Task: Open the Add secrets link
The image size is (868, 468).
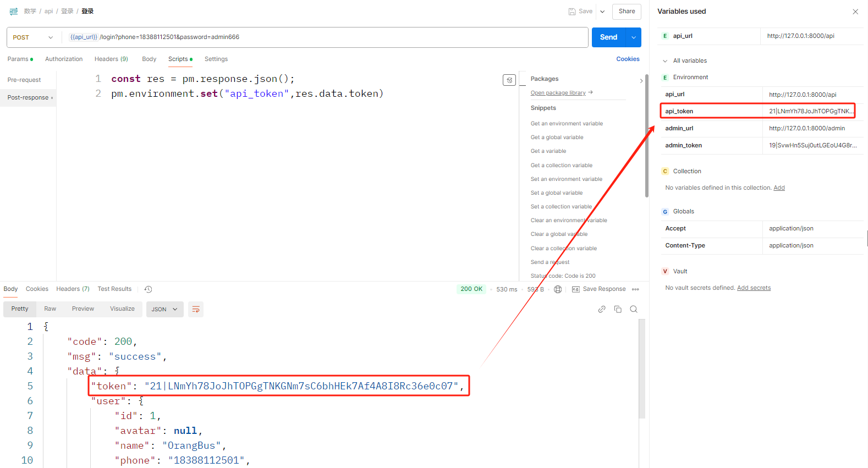Action: (x=754, y=288)
